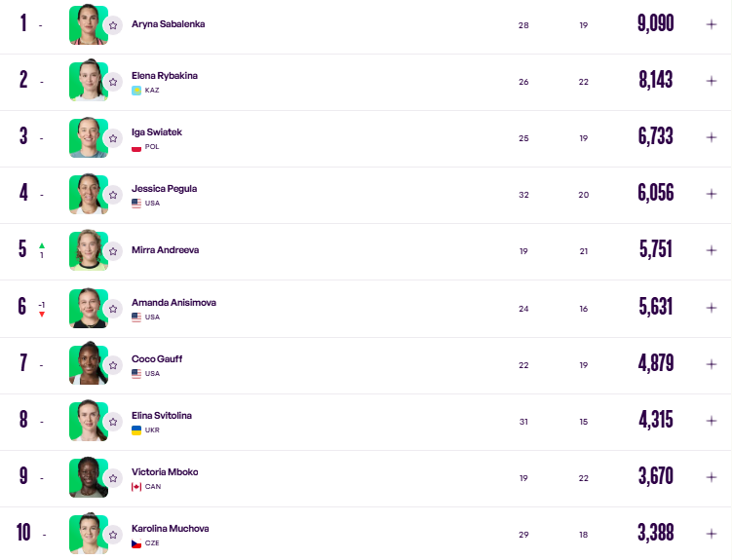Viewport: 732px width, 560px height.
Task: Click Elina Svitolina's headshot thumbnail
Action: pyautogui.click(x=89, y=421)
